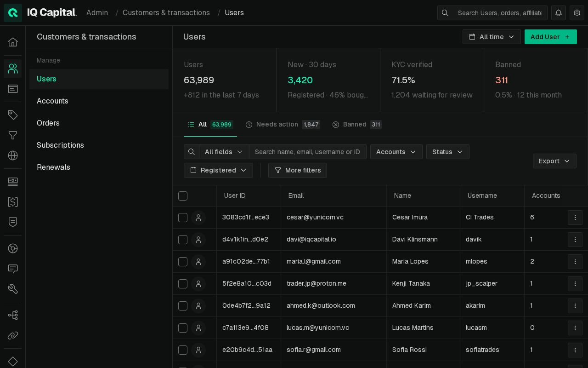Open the globe icon in the sidebar

point(13,155)
